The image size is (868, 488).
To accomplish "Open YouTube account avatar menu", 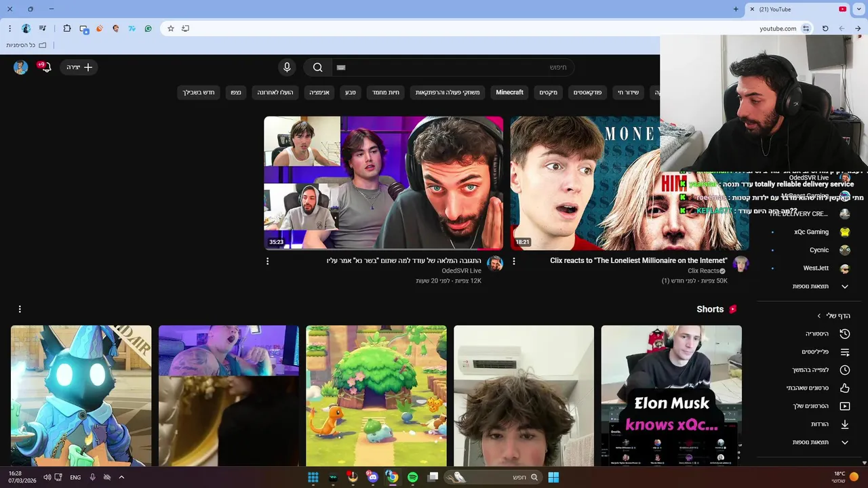I will (x=20, y=67).
